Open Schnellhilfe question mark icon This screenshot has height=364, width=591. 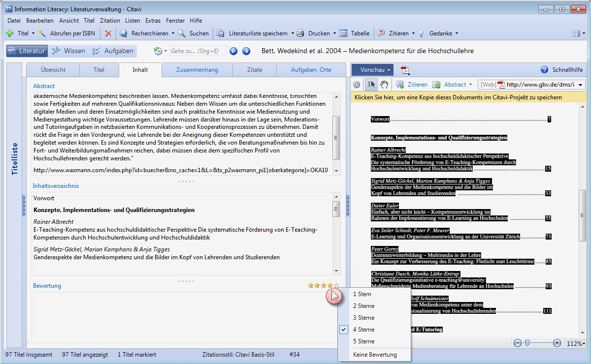[544, 70]
